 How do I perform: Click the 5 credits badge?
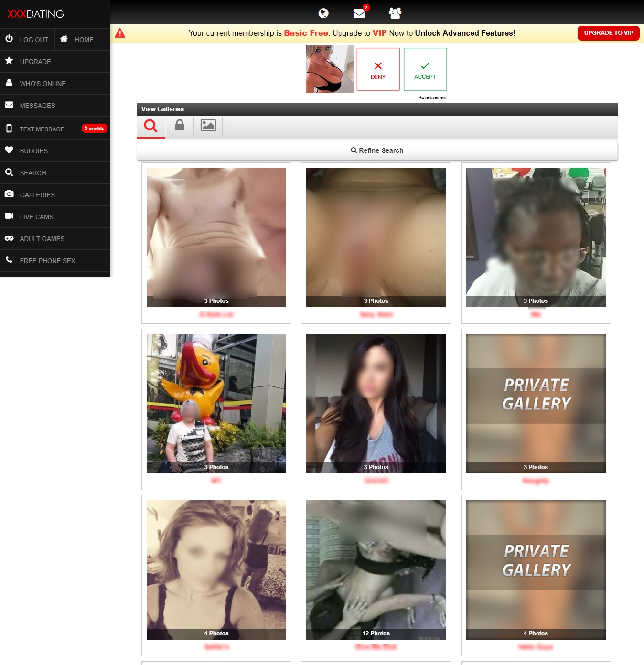94,129
